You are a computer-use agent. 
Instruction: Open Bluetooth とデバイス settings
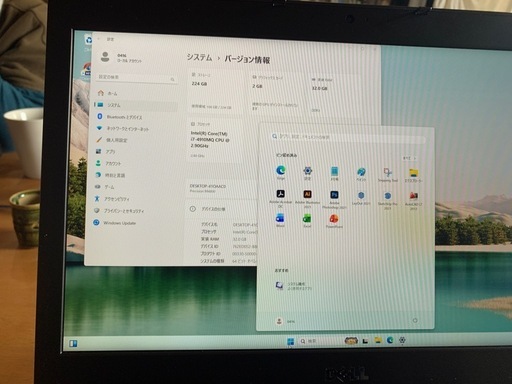pos(120,117)
